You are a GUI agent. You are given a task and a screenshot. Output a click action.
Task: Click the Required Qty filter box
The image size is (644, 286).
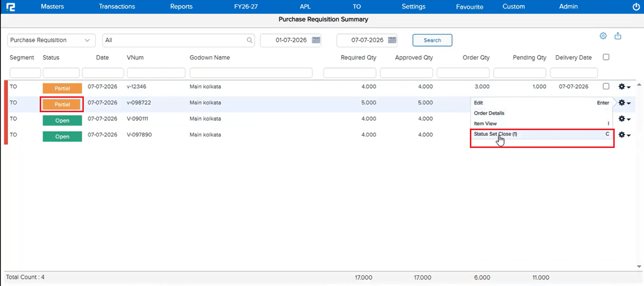(x=351, y=73)
